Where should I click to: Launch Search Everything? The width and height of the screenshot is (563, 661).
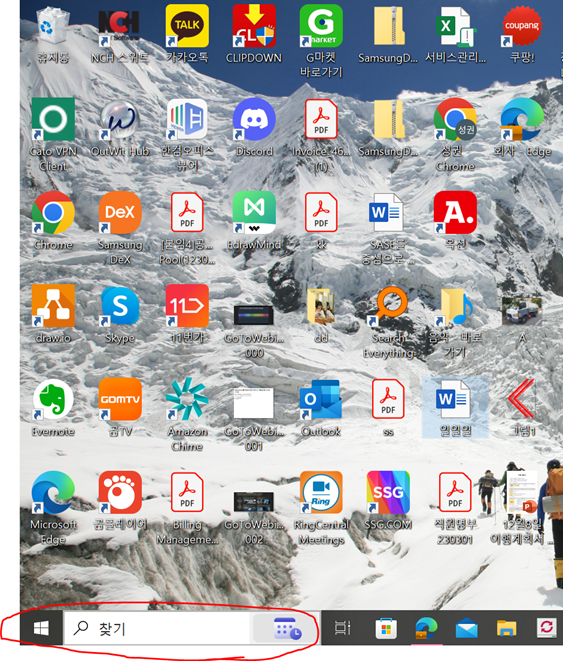coord(390,306)
